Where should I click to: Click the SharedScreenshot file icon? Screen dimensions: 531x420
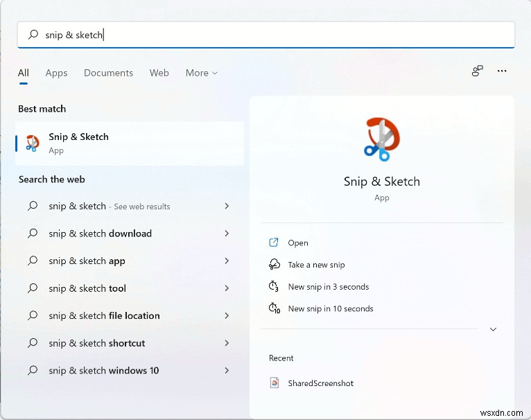click(x=275, y=383)
